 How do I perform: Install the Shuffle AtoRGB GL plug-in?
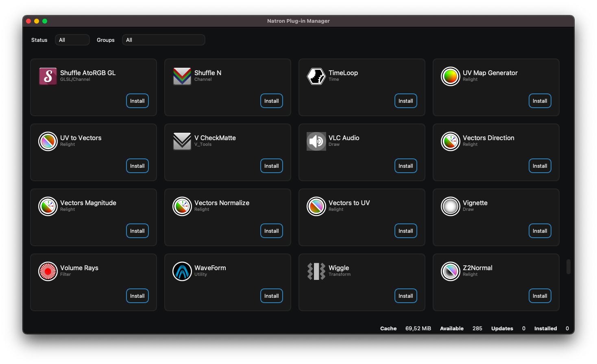coord(137,101)
